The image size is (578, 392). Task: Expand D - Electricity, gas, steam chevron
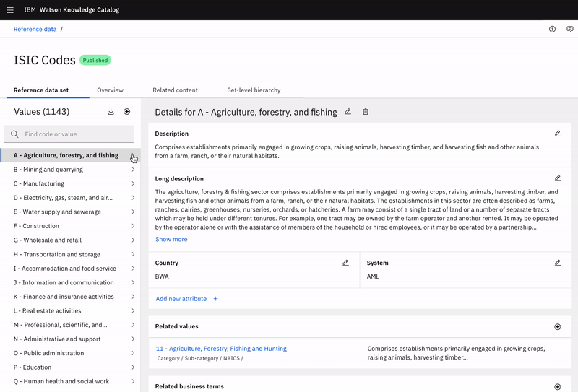(133, 198)
